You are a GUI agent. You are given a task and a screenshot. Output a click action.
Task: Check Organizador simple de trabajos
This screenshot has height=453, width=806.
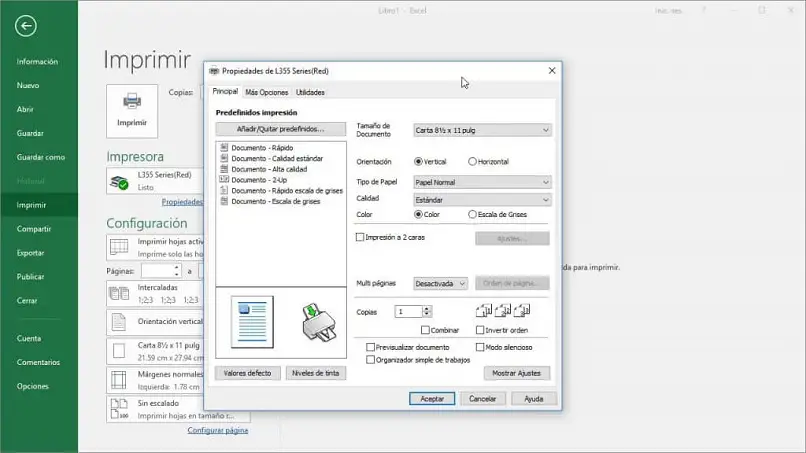(370, 360)
